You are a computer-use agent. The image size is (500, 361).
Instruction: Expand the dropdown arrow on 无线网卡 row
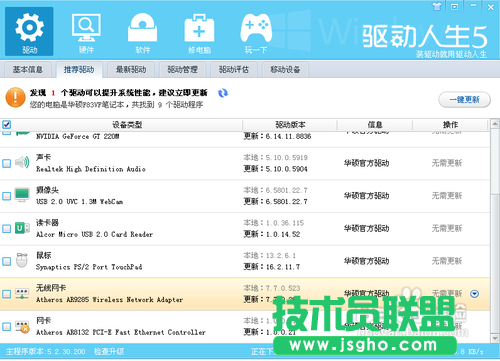point(474,294)
